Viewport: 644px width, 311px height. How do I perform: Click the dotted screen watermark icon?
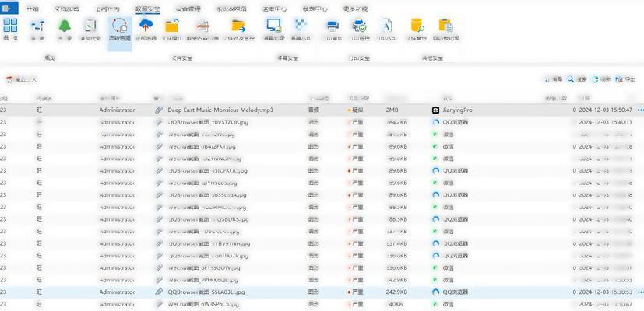[301, 25]
